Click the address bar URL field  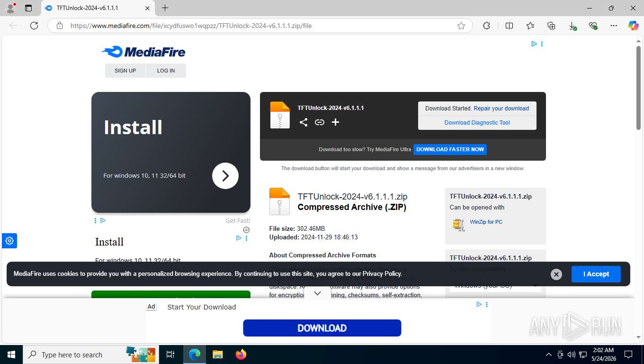(x=260, y=26)
